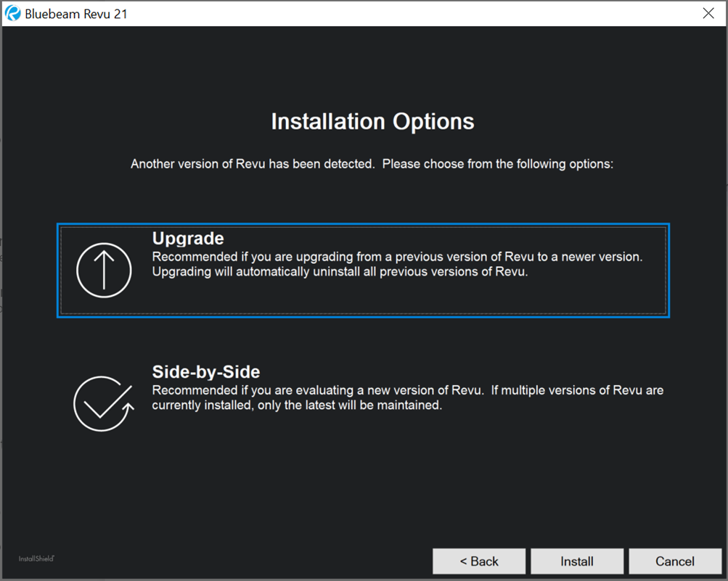Click the InstallShield logo at bottom left

point(37,559)
